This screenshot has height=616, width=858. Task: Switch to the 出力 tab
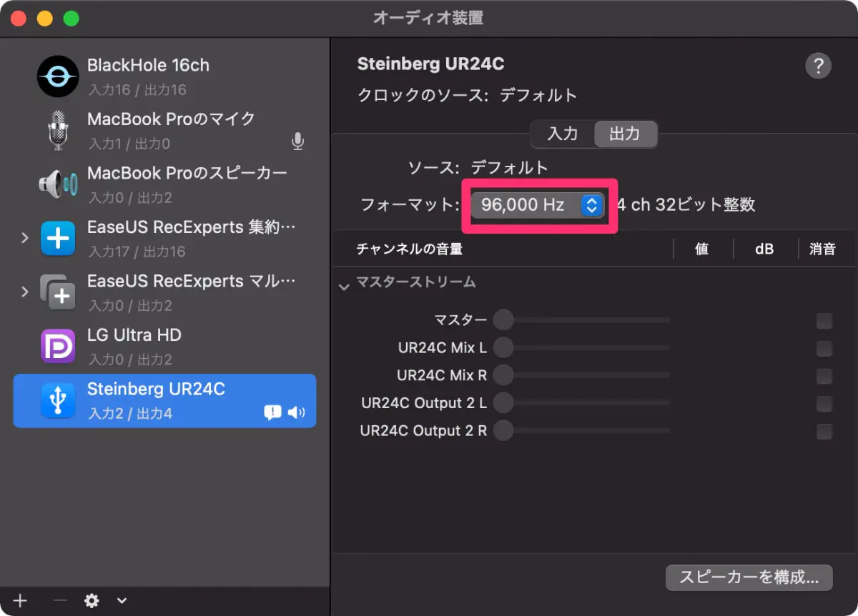click(x=624, y=134)
